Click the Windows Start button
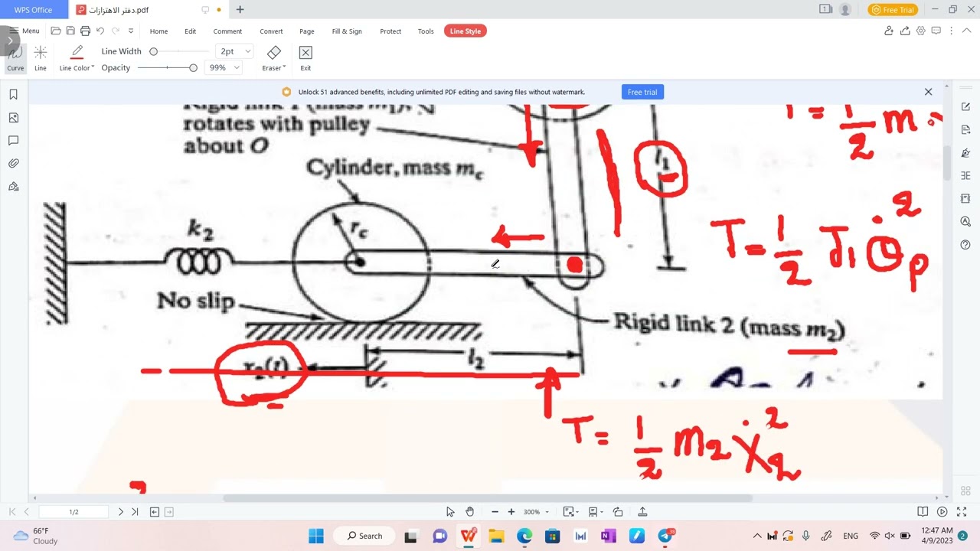 point(316,536)
